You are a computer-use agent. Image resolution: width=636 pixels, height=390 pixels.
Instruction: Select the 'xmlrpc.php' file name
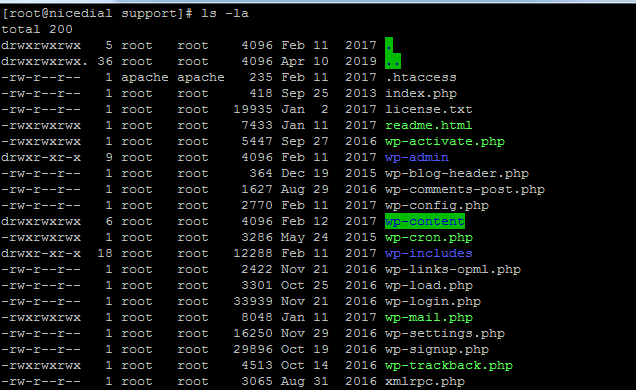coord(425,381)
